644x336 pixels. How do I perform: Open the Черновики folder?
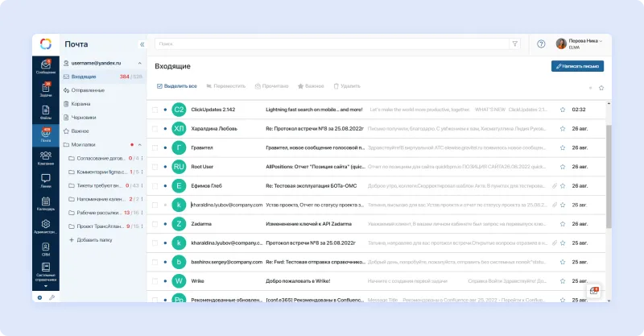click(84, 118)
